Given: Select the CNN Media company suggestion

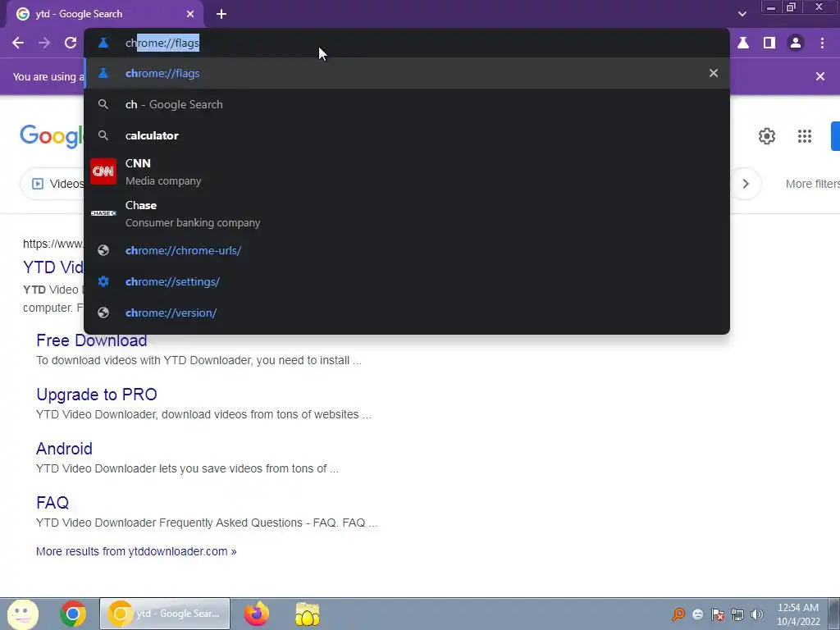Looking at the screenshot, I should pos(407,172).
